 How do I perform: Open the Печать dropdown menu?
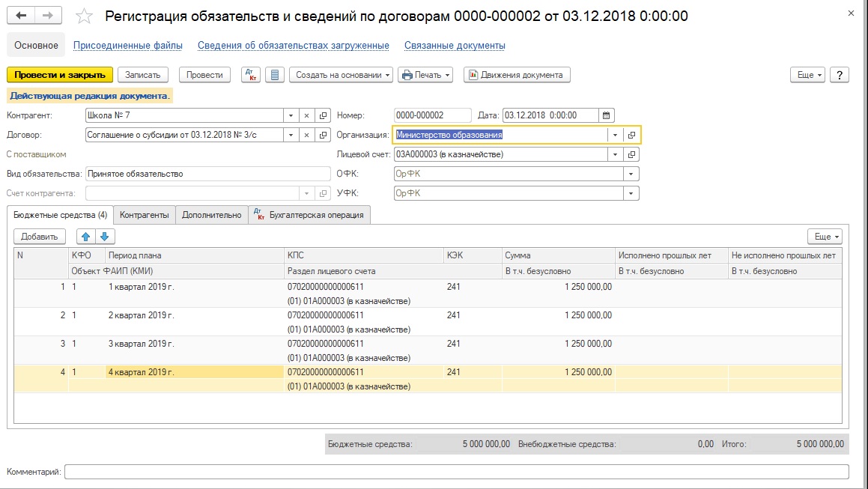coord(425,75)
